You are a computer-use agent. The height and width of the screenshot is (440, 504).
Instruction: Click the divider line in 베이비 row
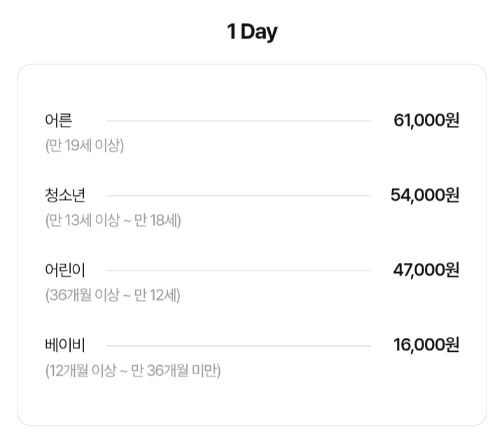coord(238,345)
